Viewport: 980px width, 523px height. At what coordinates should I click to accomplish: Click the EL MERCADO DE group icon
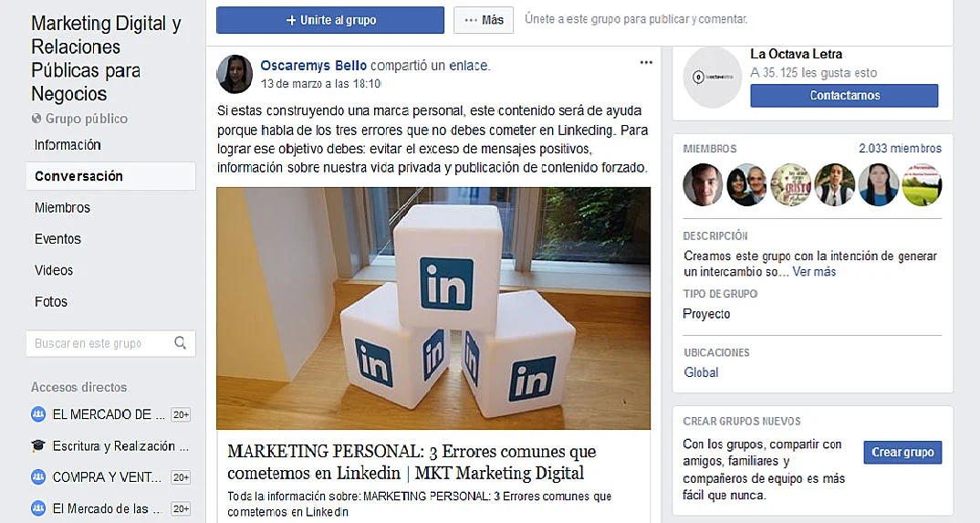[x=38, y=413]
